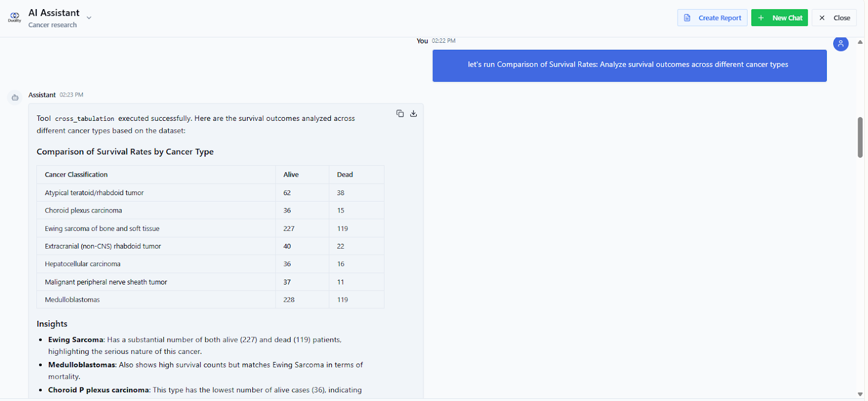Open the user profile avatar icon

tap(841, 43)
